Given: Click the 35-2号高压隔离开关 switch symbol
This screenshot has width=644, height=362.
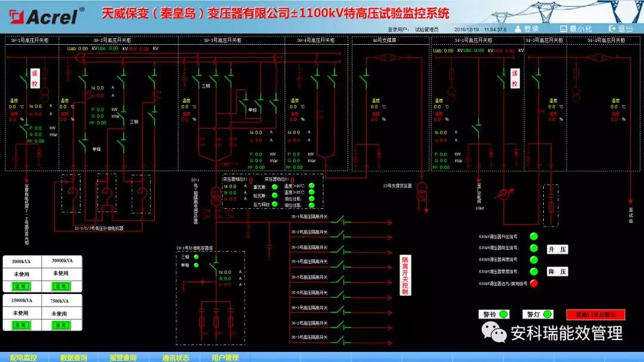Looking at the screenshot, I should click(340, 235).
